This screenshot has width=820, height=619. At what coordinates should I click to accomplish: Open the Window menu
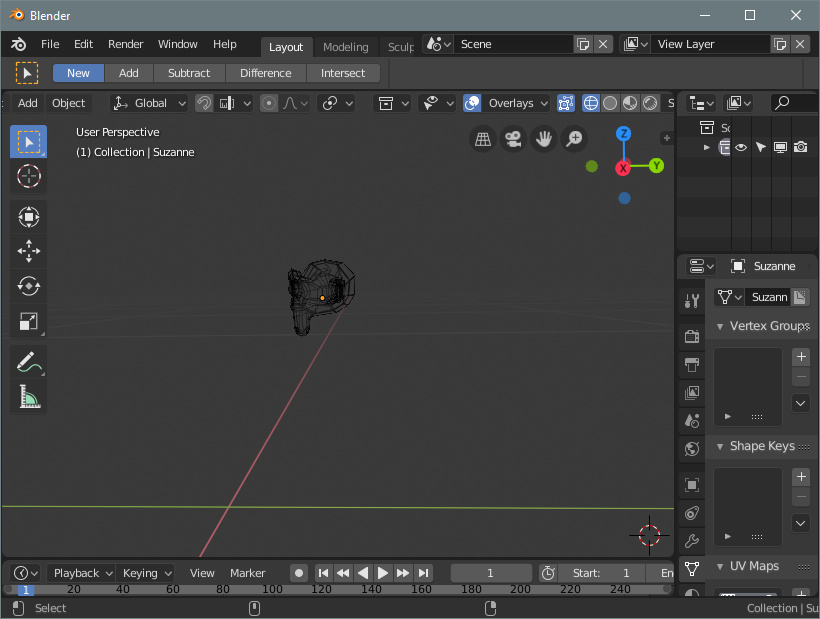click(178, 44)
